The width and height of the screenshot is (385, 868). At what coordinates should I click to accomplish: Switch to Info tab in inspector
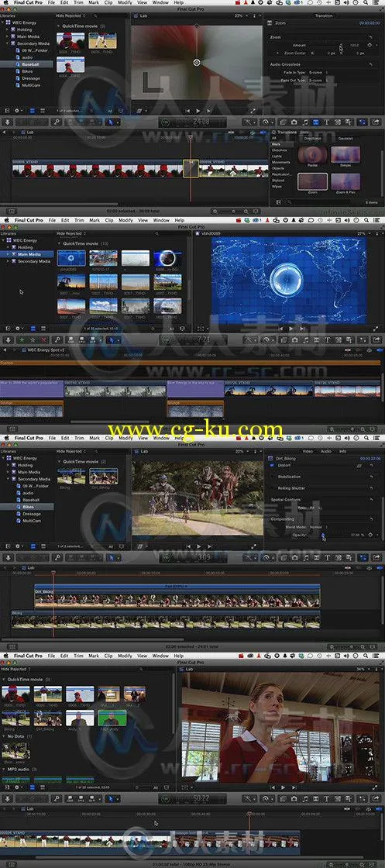click(343, 451)
